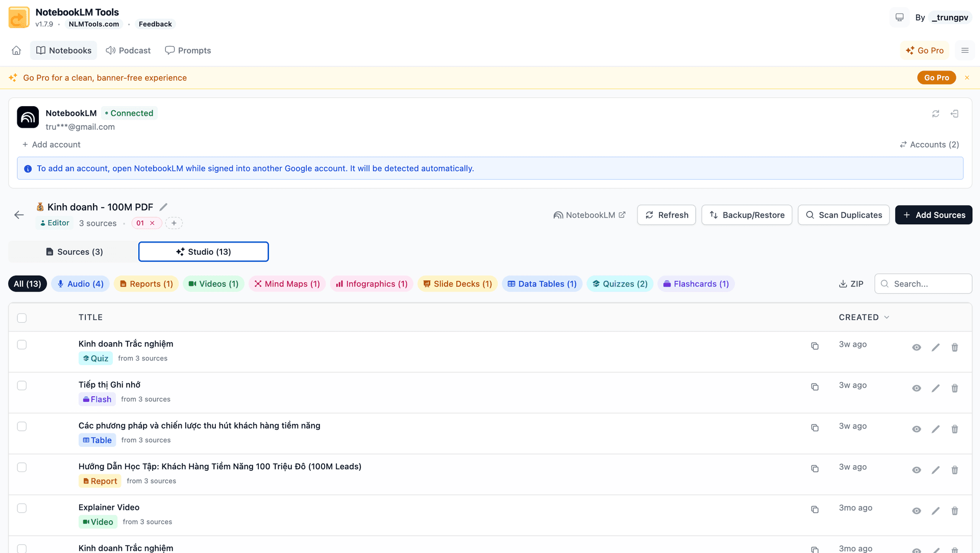Check the Tiếp thị Ghi nhớ row checkbox
Image resolution: width=980 pixels, height=553 pixels.
click(x=21, y=386)
